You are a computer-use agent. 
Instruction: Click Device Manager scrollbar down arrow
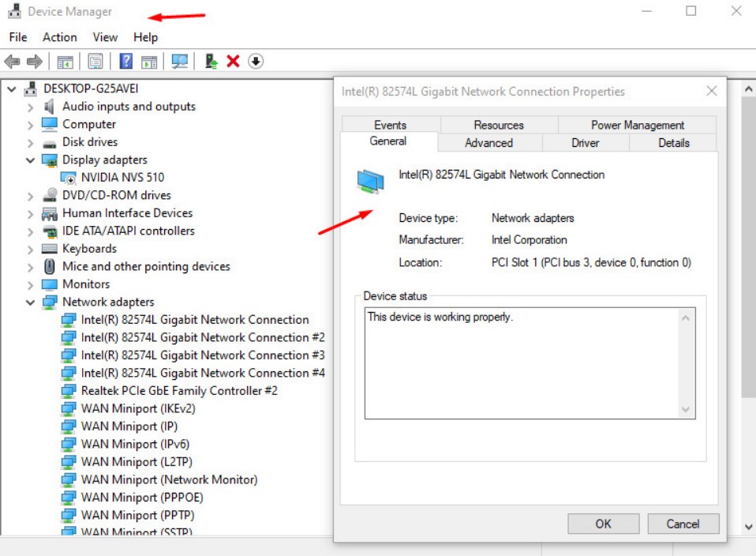[748, 527]
